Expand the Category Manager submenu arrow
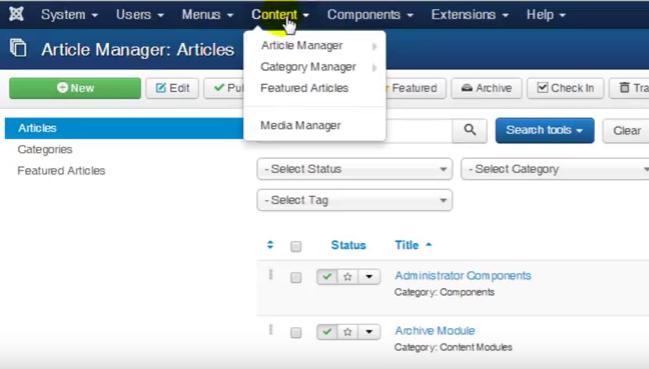Viewport: 649px width, 369px height. 374,67
